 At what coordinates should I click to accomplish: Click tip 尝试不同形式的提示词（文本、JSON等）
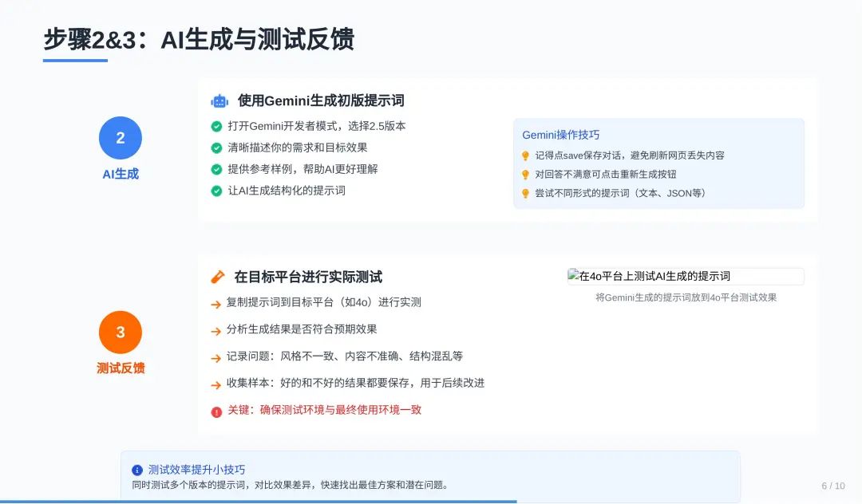pyautogui.click(x=620, y=193)
